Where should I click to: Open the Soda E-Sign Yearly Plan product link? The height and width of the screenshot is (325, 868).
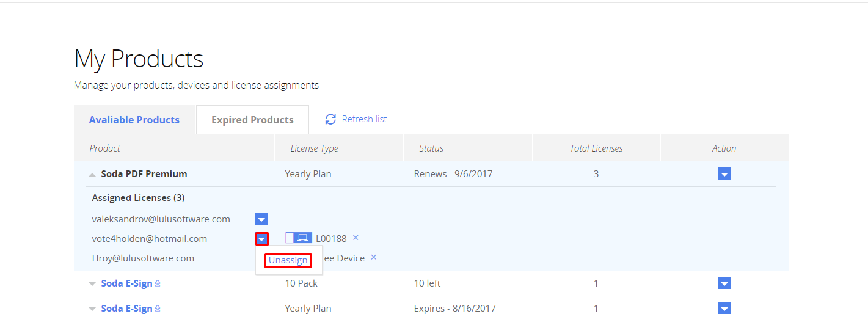point(126,309)
